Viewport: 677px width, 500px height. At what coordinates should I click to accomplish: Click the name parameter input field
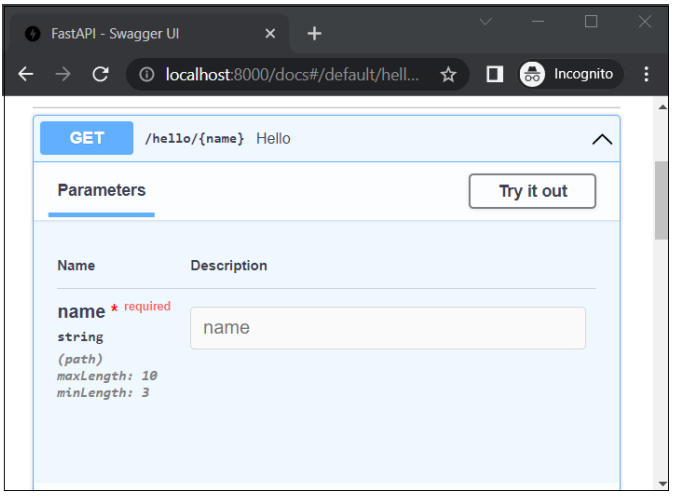click(x=387, y=328)
